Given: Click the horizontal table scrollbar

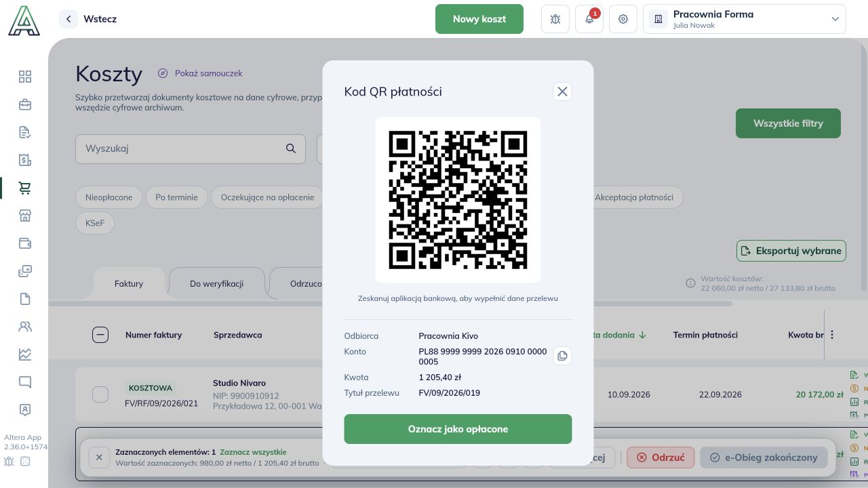Looking at the screenshot, I should (390, 304).
